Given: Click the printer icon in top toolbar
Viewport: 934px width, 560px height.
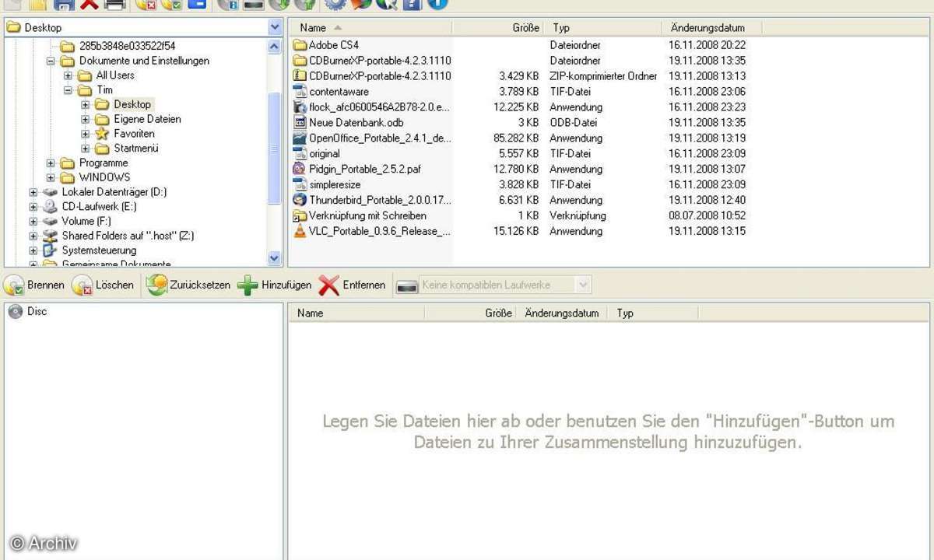Looking at the screenshot, I should (x=115, y=4).
